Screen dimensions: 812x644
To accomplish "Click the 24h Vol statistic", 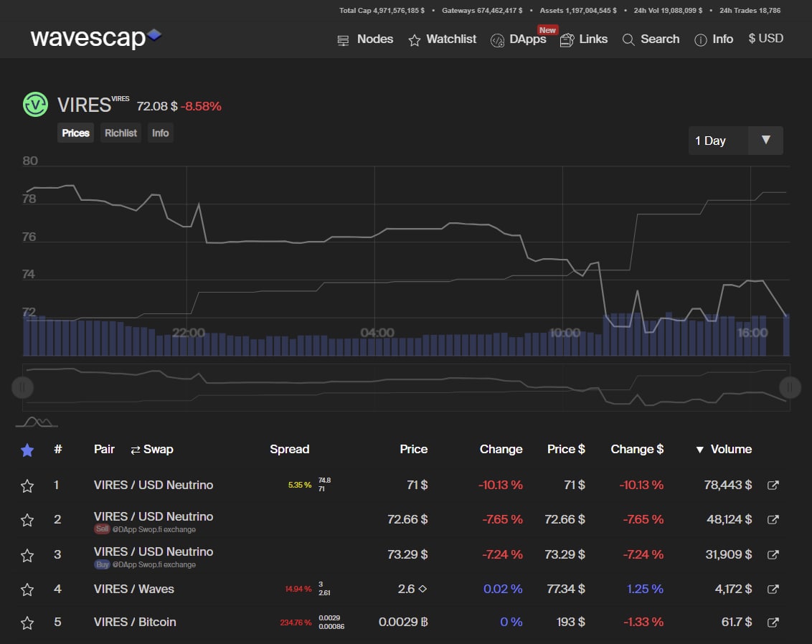I will tap(668, 10).
